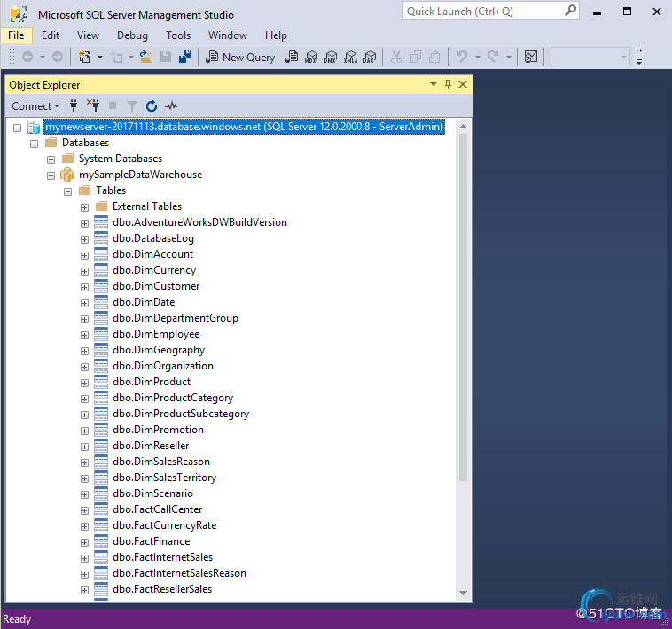Select the dbo.AdventureWorksDWBuildVersion table
The image size is (672, 629).
coord(199,222)
